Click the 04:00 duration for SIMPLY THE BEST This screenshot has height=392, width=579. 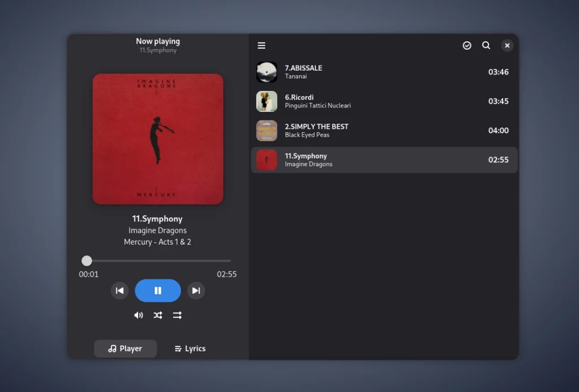pyautogui.click(x=498, y=130)
